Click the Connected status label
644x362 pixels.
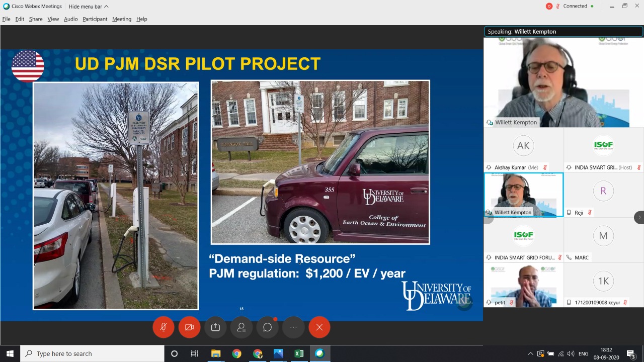(x=575, y=6)
